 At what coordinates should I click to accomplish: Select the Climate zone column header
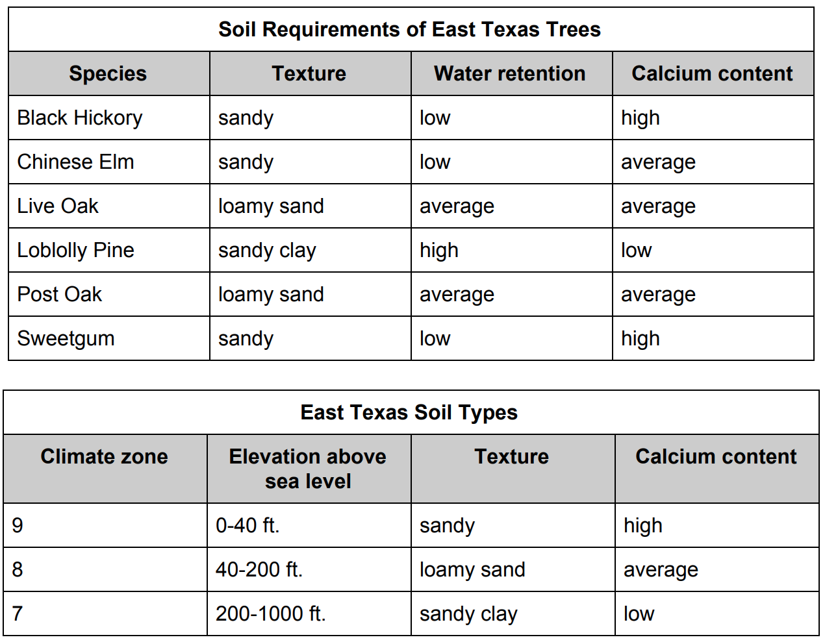[105, 457]
